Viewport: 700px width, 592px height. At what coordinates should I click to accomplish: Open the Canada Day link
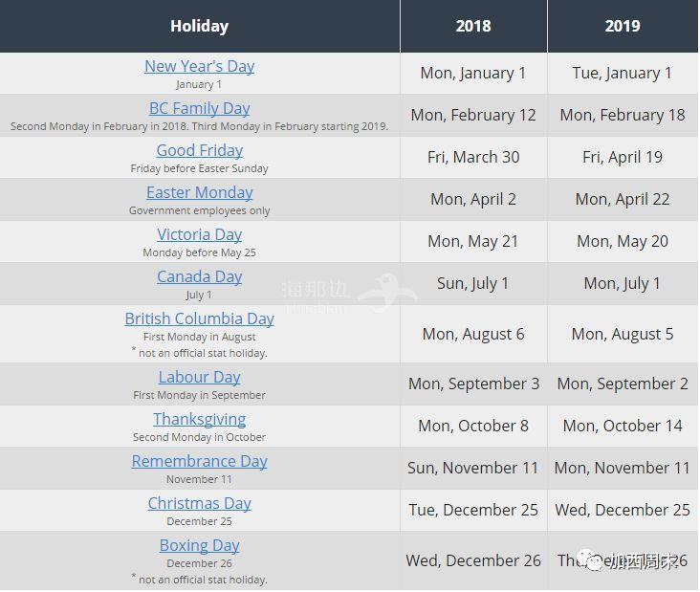tap(200, 276)
